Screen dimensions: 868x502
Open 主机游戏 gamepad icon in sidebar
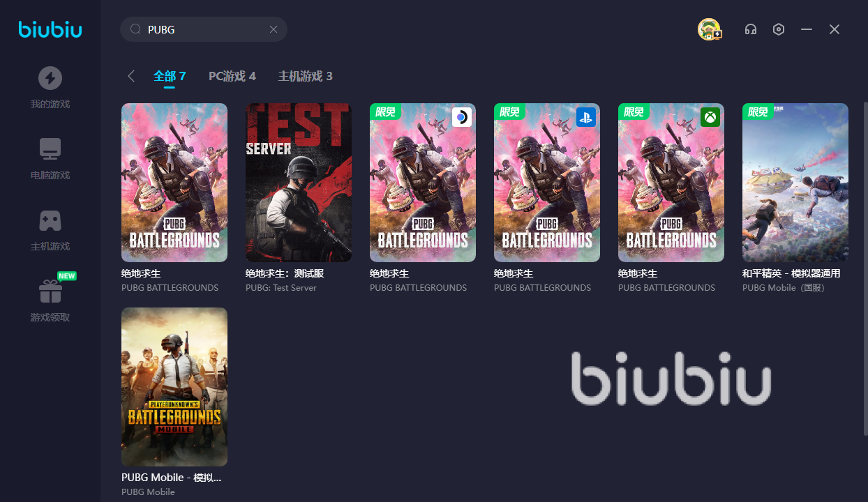(50, 220)
